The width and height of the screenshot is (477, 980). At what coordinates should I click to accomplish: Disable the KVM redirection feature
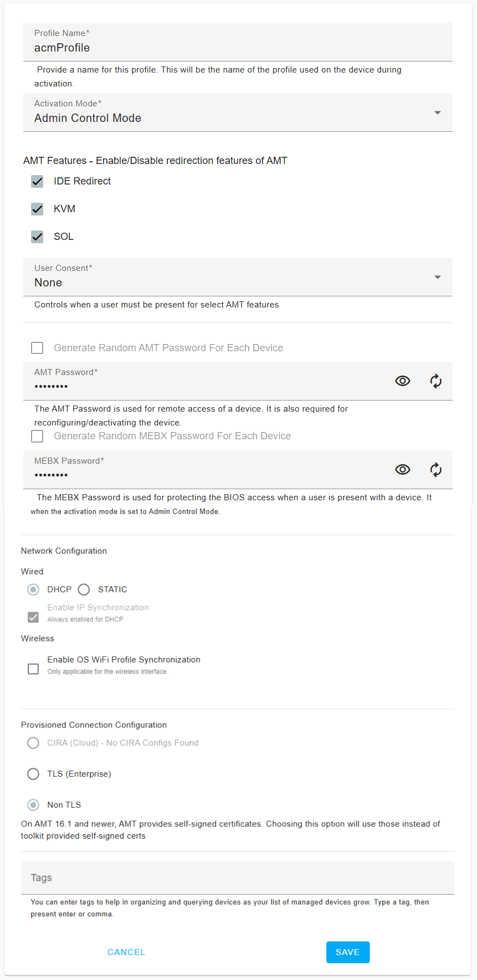(x=37, y=209)
